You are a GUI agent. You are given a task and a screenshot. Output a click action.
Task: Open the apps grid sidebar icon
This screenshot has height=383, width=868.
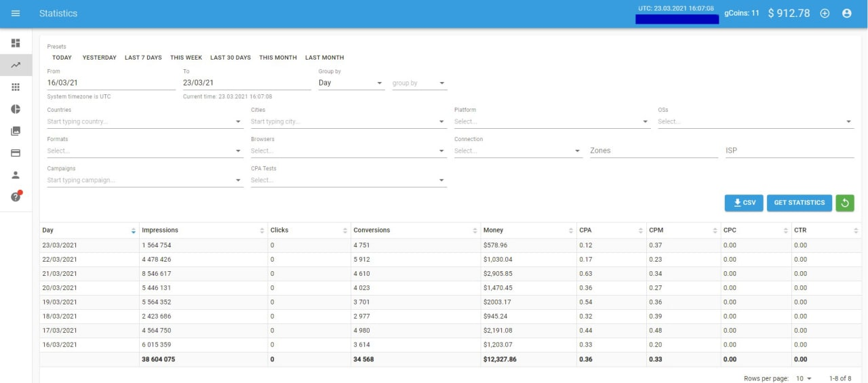16,87
